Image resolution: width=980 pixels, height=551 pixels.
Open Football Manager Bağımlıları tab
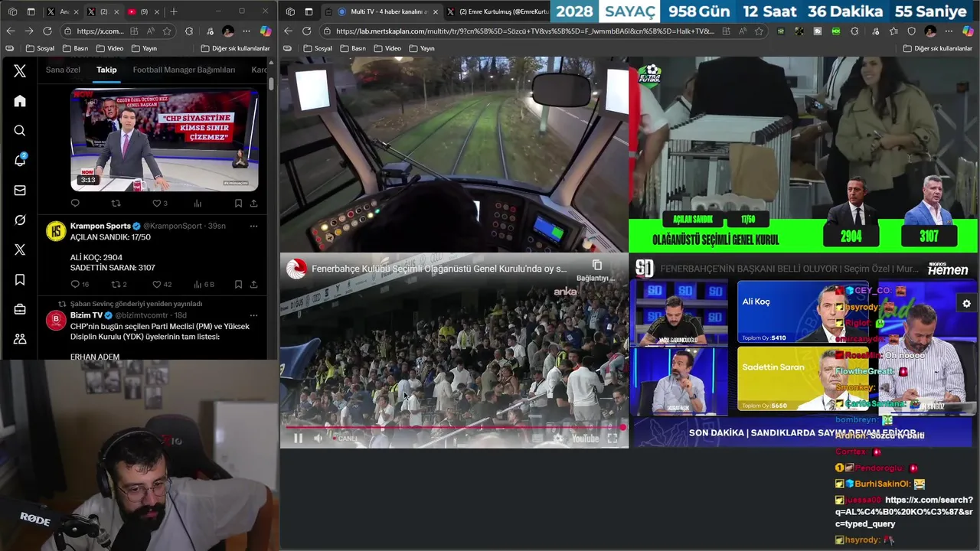tap(184, 70)
